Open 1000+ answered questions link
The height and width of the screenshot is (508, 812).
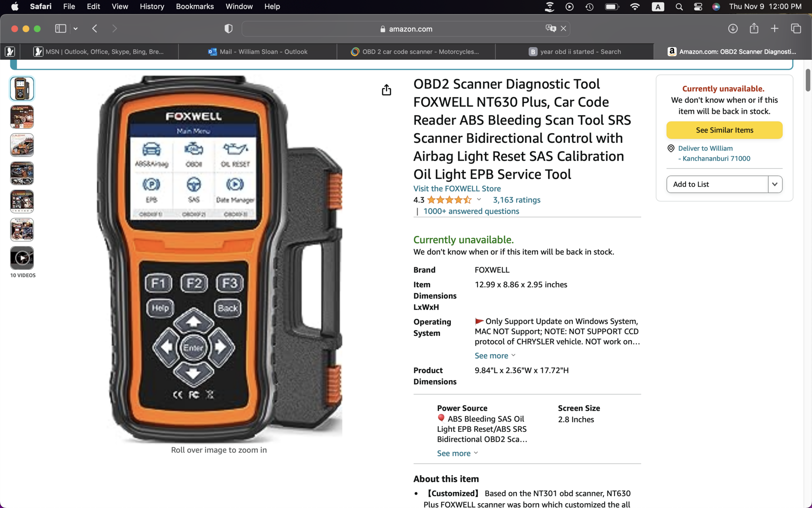pyautogui.click(x=471, y=211)
